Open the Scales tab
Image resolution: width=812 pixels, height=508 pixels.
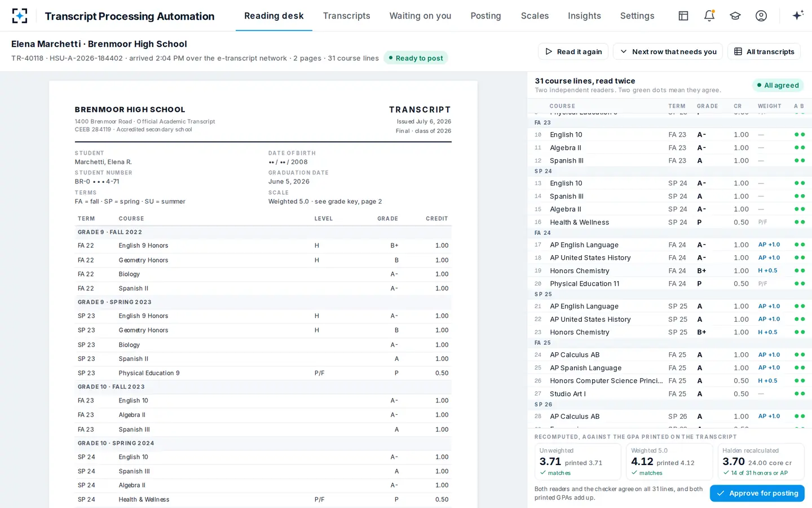click(535, 16)
